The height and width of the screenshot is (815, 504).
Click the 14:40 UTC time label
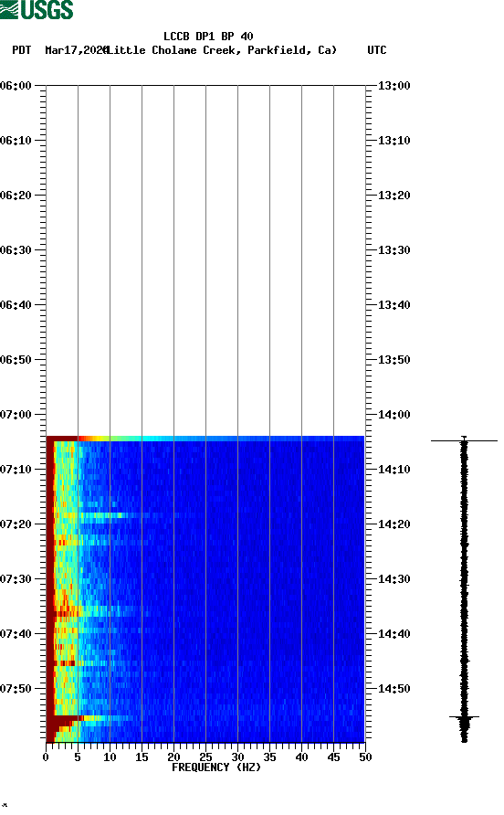394,633
